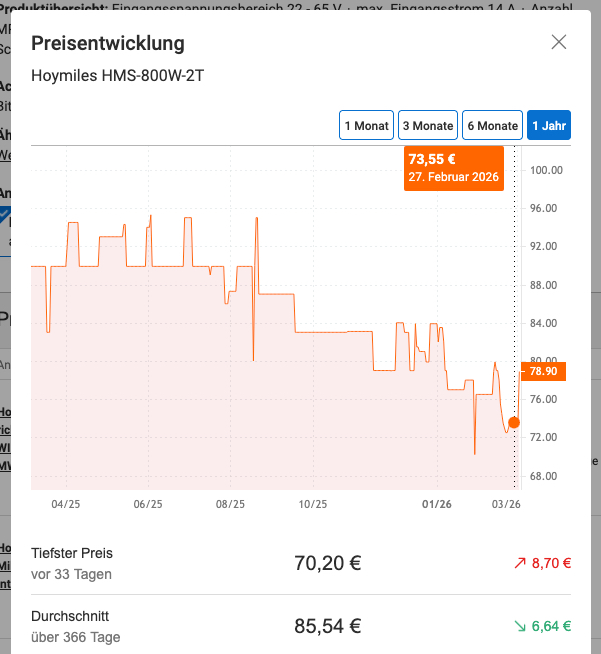Click the green downward arrow icon
Image resolution: width=601 pixels, height=654 pixels.
[x=519, y=627]
